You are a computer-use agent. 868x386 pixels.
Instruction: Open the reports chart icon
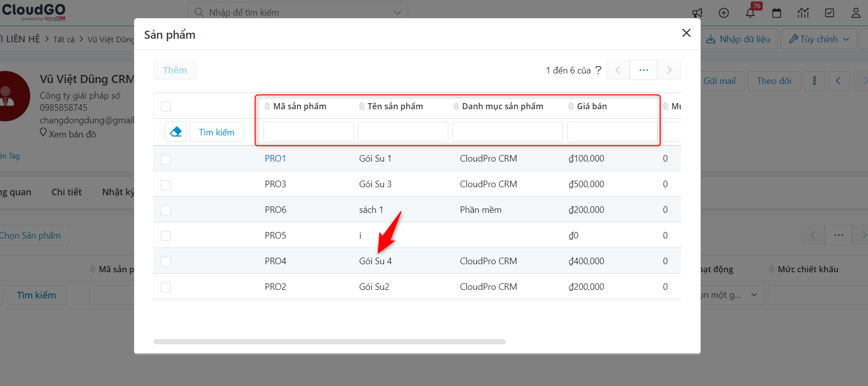803,13
